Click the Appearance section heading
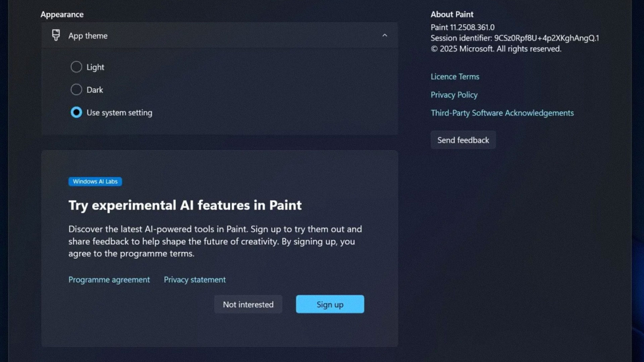 click(x=62, y=14)
